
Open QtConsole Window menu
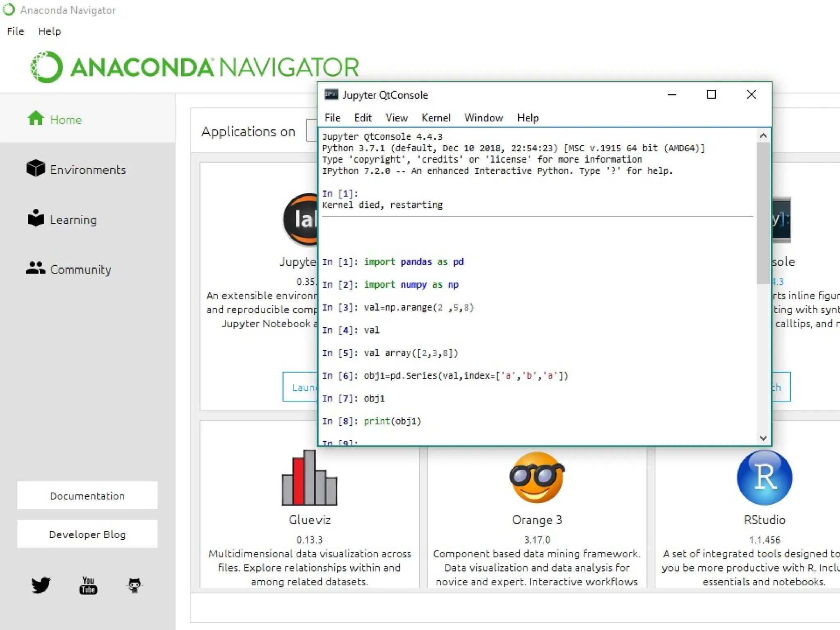click(484, 118)
